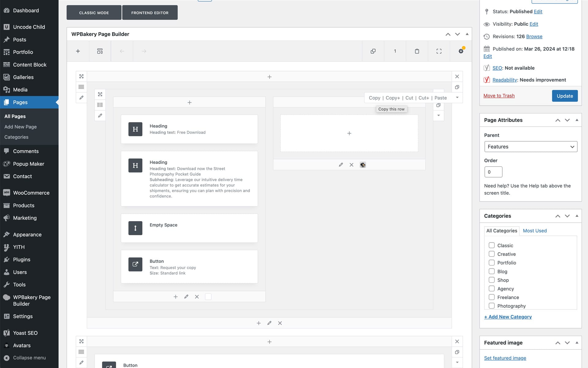The image size is (588, 368).
Task: Collapse the Page Attributes panel
Action: click(x=577, y=120)
